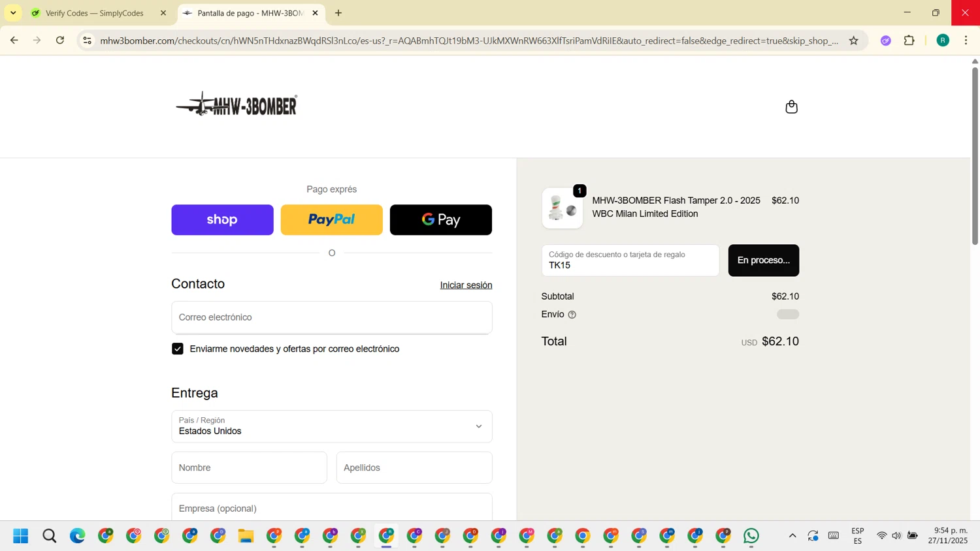Click the shipping help question mark icon
This screenshot has width=980, height=551.
[572, 315]
